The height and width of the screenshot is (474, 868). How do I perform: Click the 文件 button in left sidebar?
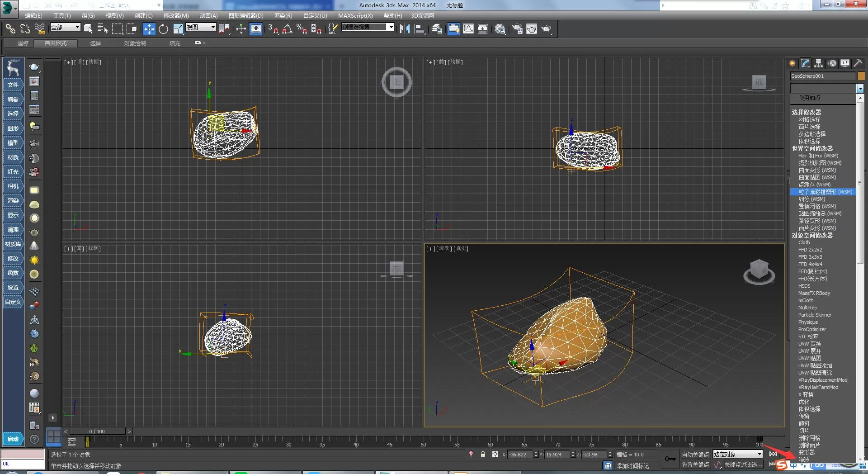pos(13,85)
